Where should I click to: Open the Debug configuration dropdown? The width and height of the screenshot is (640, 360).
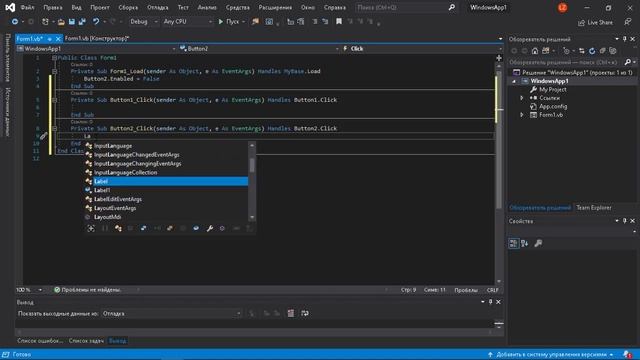(x=143, y=22)
